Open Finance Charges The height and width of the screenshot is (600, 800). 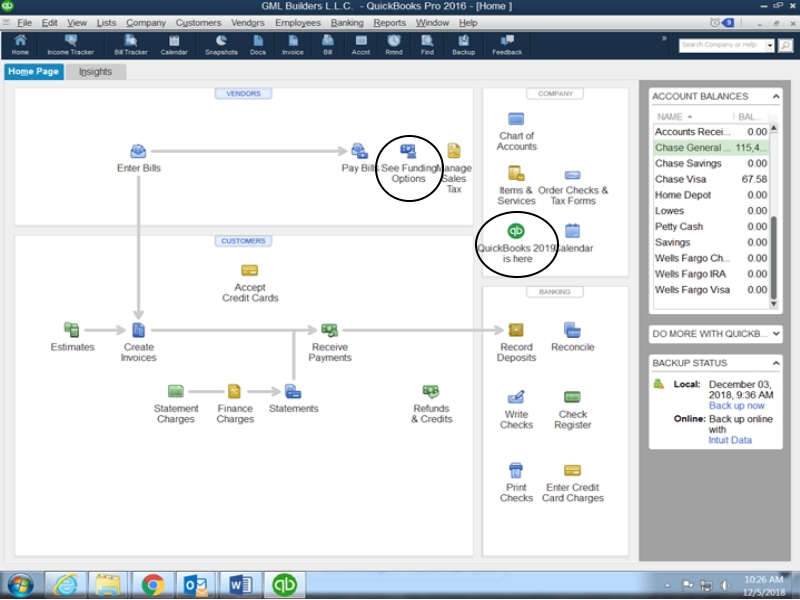[x=235, y=404]
